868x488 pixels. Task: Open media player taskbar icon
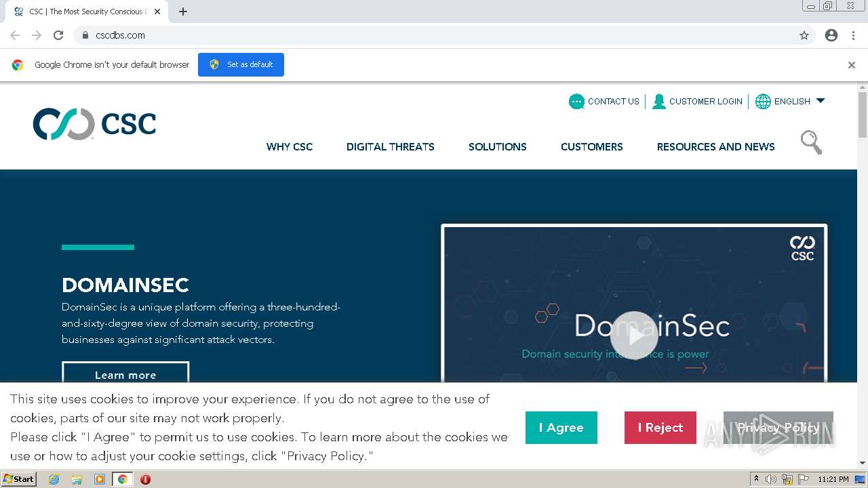pyautogui.click(x=100, y=479)
